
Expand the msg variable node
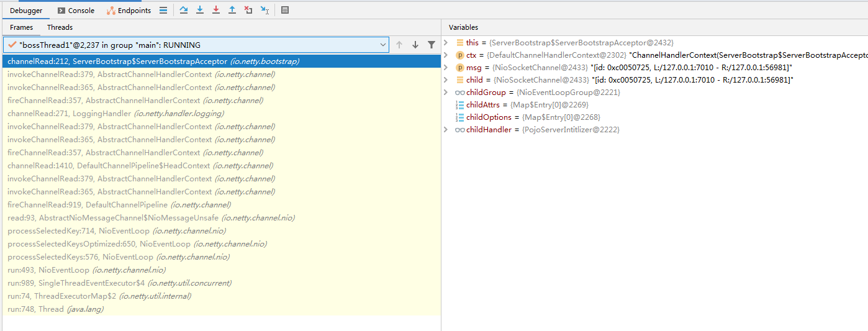coord(446,68)
